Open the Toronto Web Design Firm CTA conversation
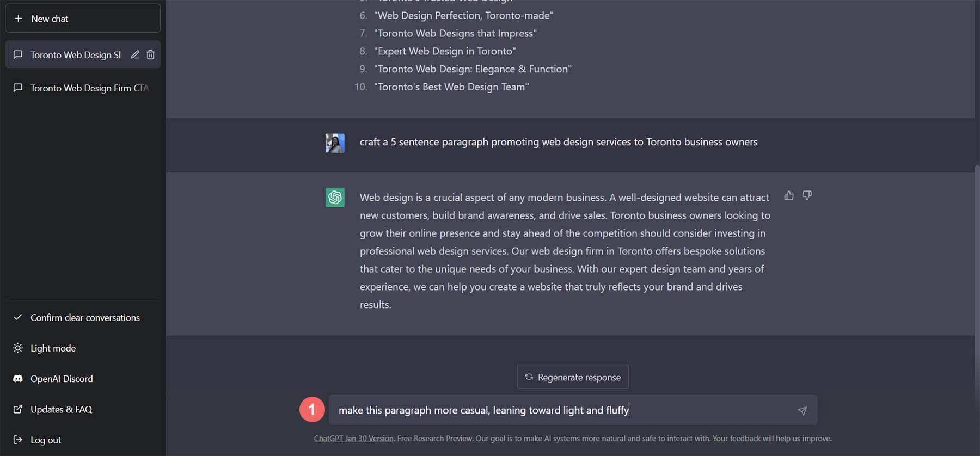 (89, 88)
